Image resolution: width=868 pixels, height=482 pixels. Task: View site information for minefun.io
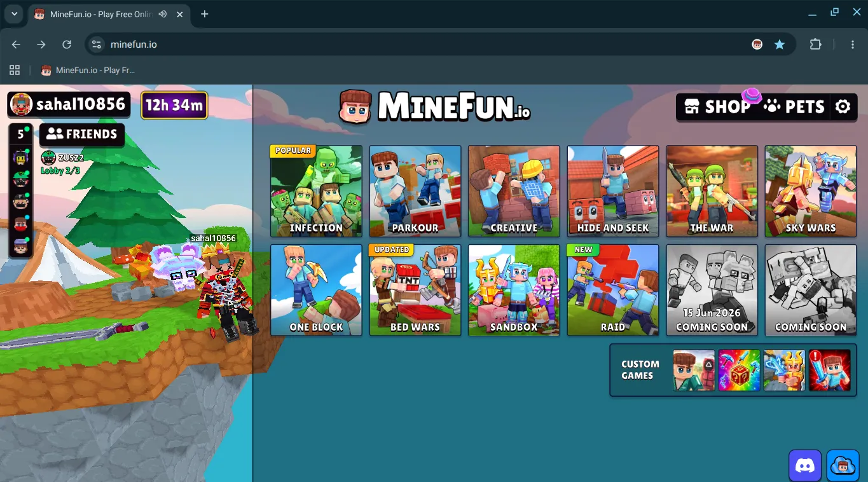click(97, 45)
